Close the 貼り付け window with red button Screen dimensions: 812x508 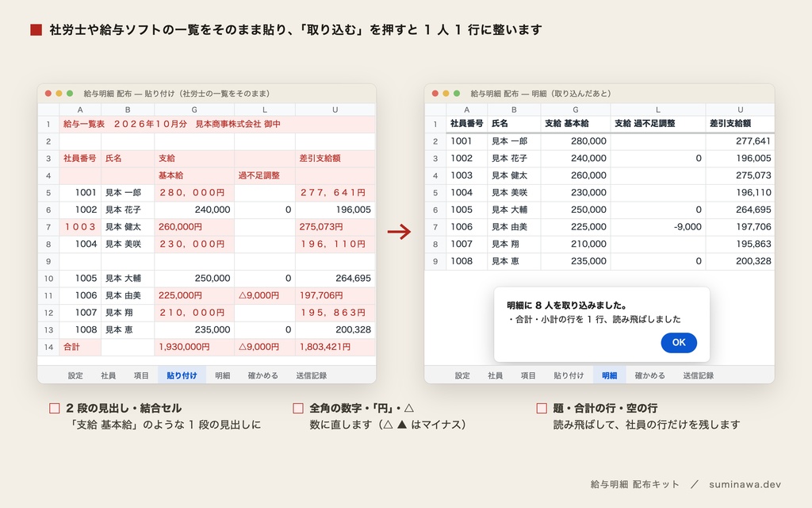pos(48,94)
